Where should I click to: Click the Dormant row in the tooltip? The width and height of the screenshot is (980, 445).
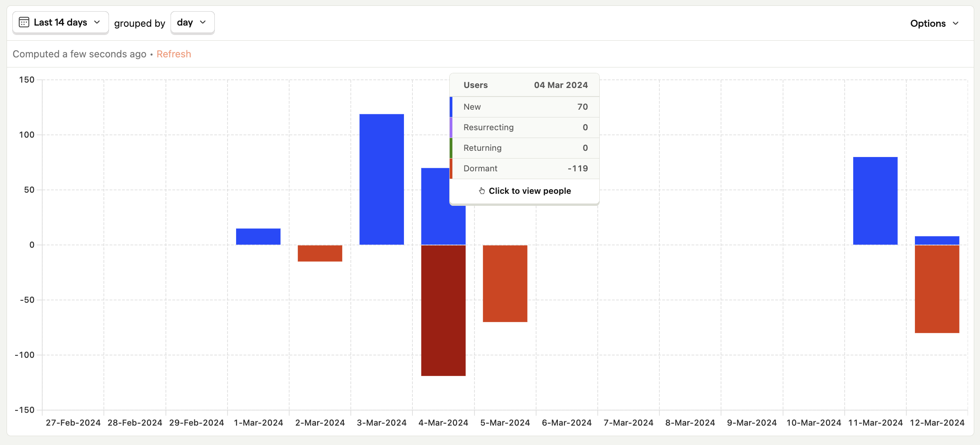click(525, 169)
